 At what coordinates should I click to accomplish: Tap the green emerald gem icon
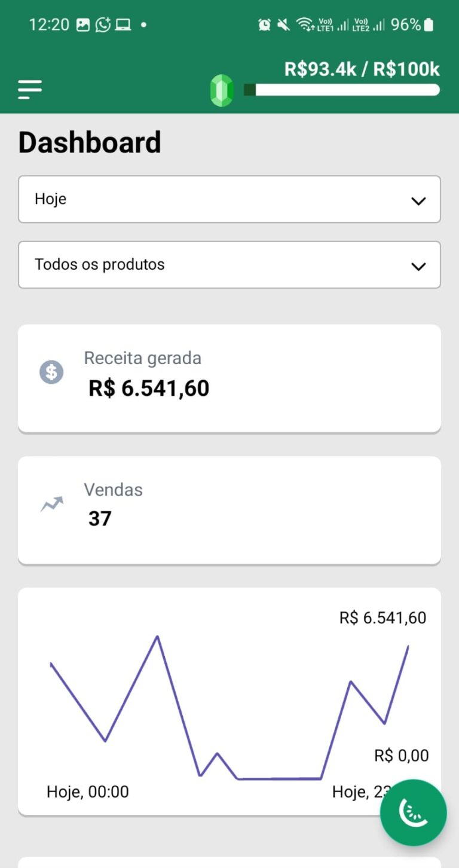tap(222, 91)
